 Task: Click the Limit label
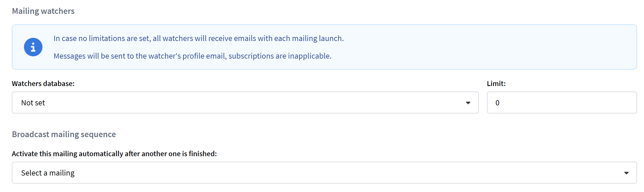(x=496, y=83)
